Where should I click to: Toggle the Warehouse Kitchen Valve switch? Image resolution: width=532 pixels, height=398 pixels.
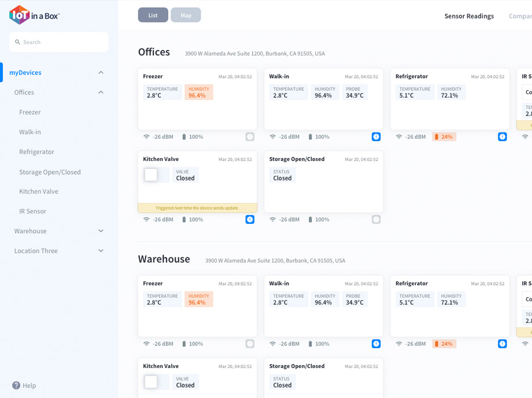coord(156,382)
